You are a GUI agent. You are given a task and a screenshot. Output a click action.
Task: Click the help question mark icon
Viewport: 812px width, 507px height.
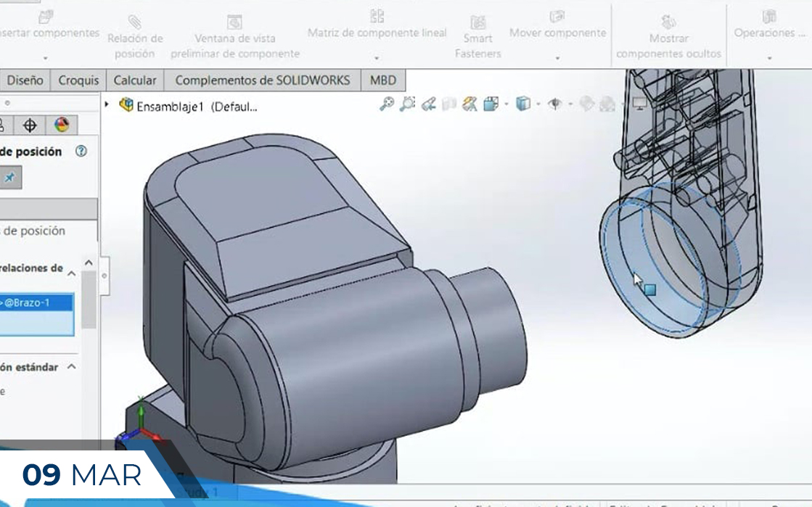click(81, 151)
